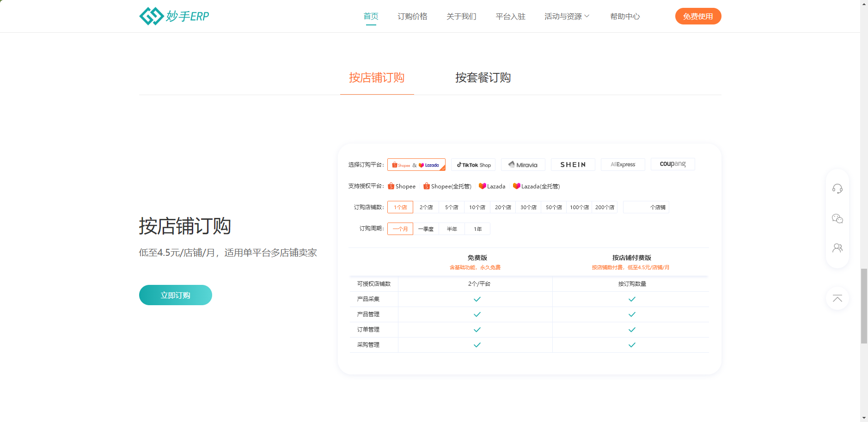This screenshot has height=422, width=868.
Task: Select the Miravia platform
Action: [x=523, y=165]
